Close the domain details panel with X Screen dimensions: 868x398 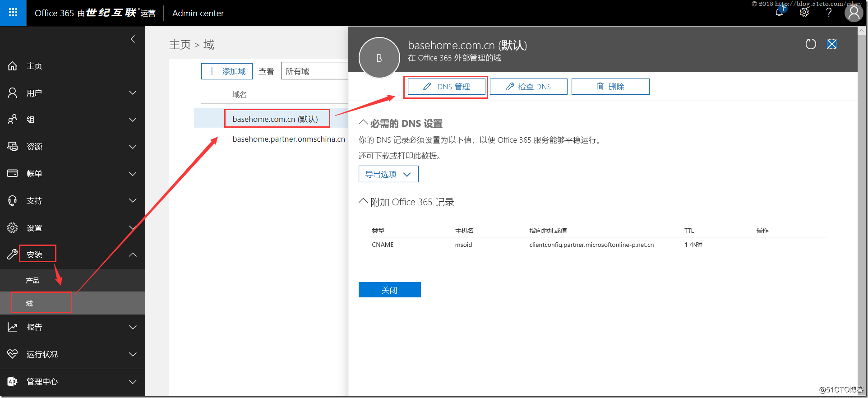pyautogui.click(x=831, y=44)
